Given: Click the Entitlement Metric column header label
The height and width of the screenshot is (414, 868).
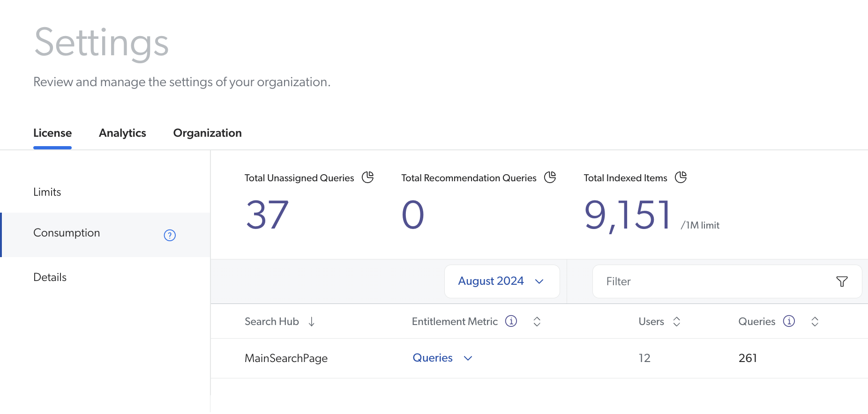Looking at the screenshot, I should click(x=455, y=322).
